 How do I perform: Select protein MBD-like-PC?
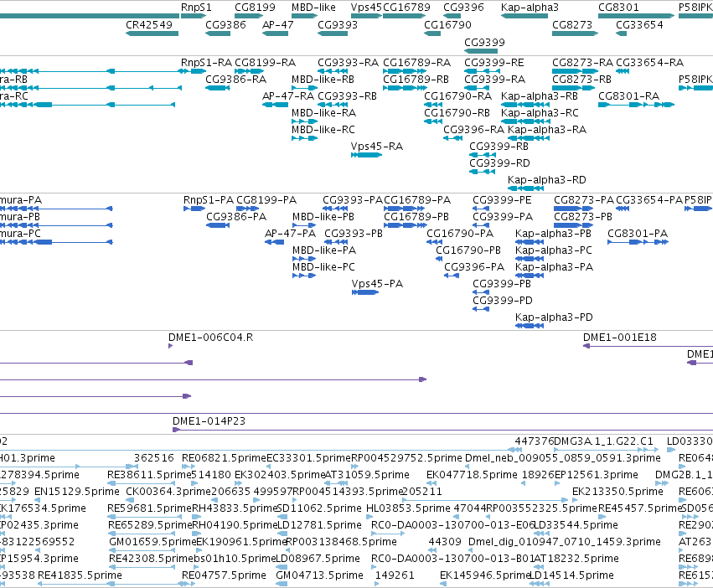tap(323, 267)
